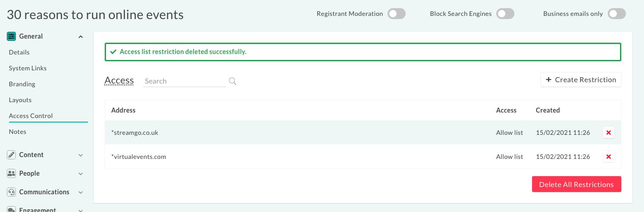Screen dimensions: 644x212
Task: Turn on Business emails only switch
Action: click(x=617, y=14)
